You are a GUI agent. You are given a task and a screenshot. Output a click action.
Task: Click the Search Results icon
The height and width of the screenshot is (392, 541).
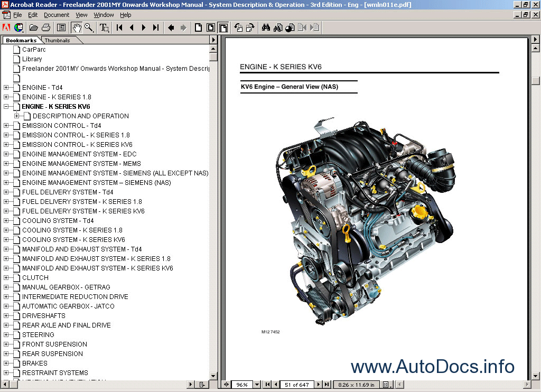290,27
